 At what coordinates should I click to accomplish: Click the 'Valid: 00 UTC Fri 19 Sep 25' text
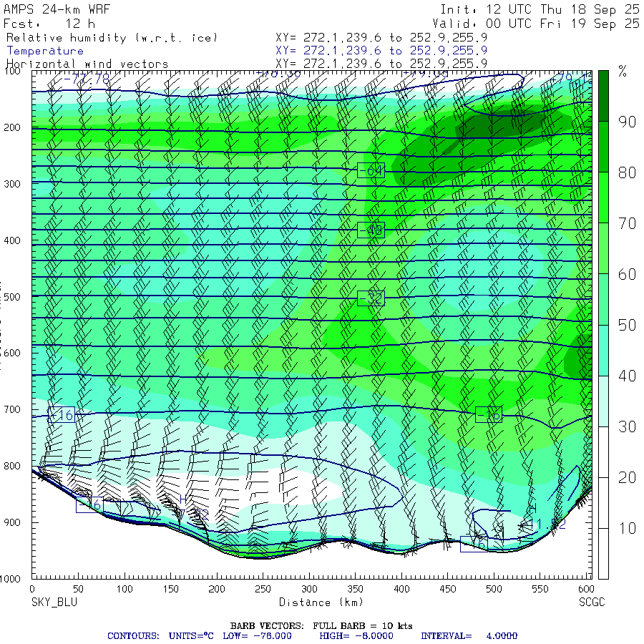coord(535,24)
